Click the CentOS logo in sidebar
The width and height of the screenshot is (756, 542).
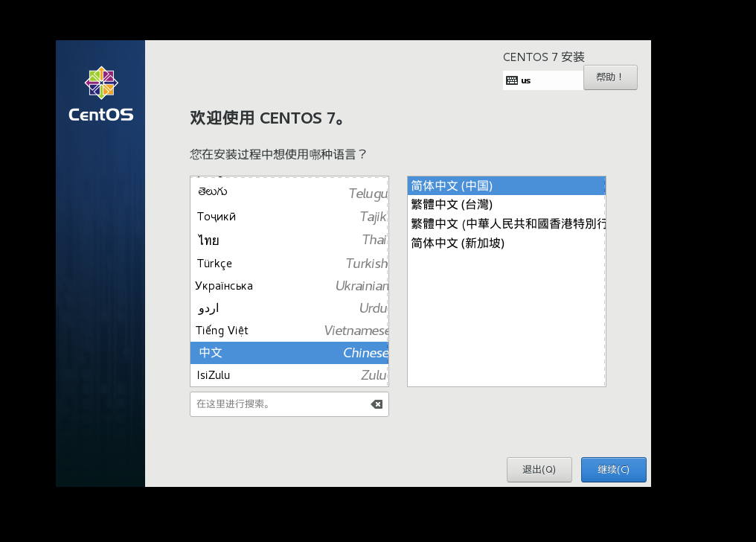[100, 94]
